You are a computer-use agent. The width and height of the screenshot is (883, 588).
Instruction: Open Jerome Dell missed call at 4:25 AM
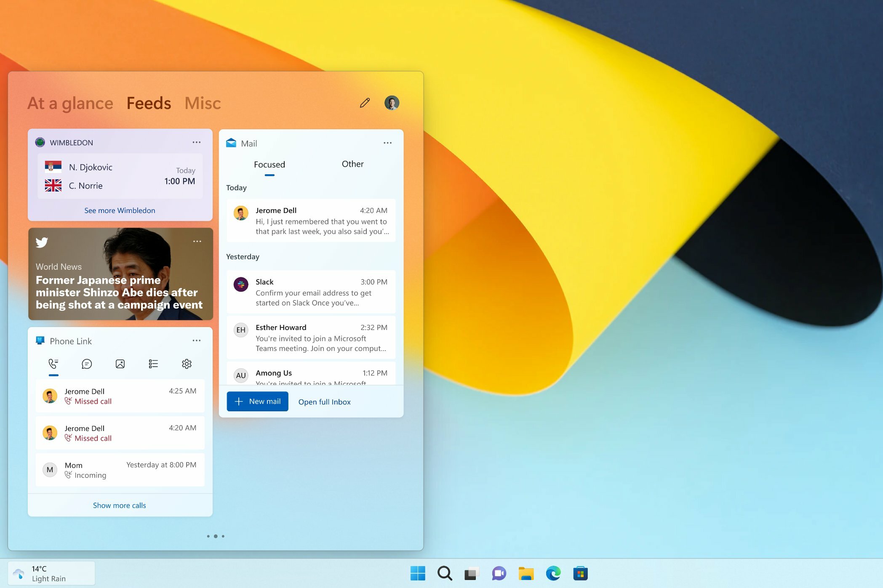120,396
